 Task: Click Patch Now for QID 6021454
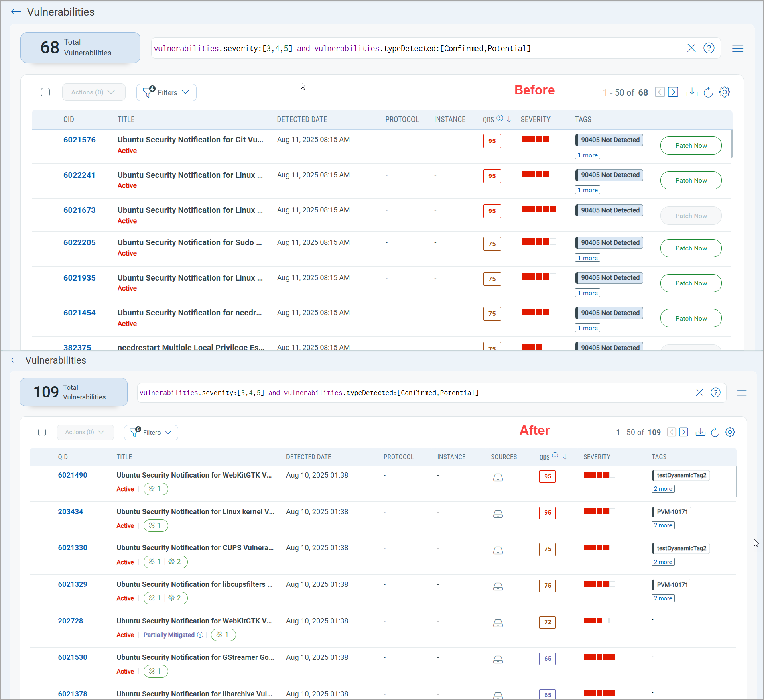click(x=691, y=318)
